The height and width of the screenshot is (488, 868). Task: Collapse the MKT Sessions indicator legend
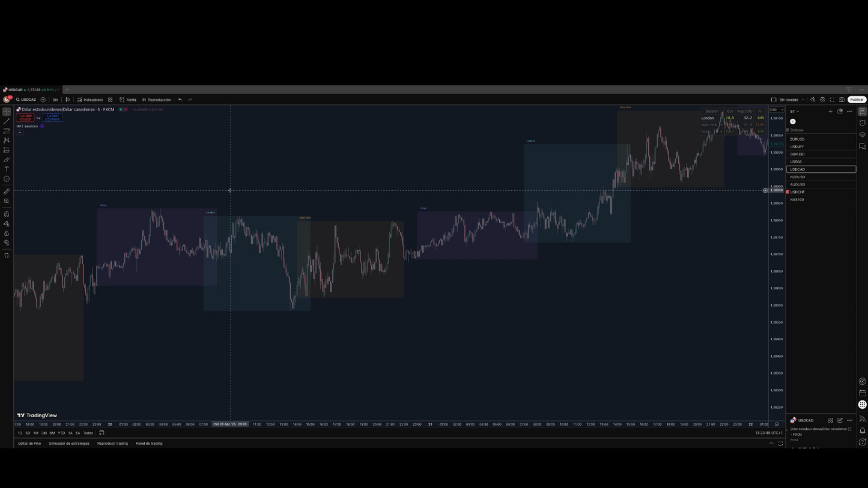pos(19,132)
